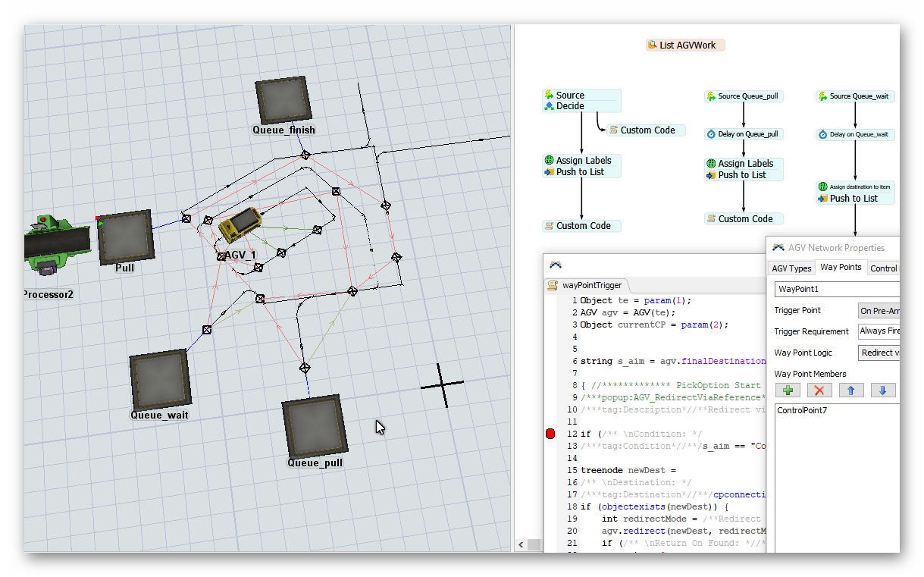Click the red X remove member button
Viewport: 924px width, 577px height.
(x=819, y=390)
